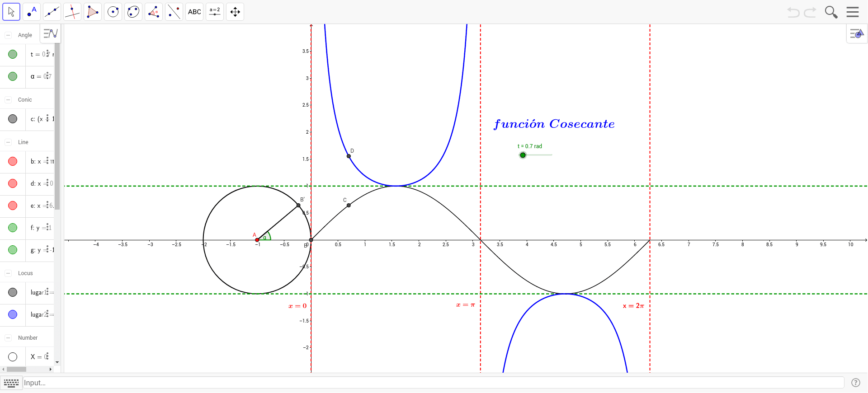This screenshot has width=868, height=393.
Task: Click the 'x = π' asymptote label
Action: point(466,305)
